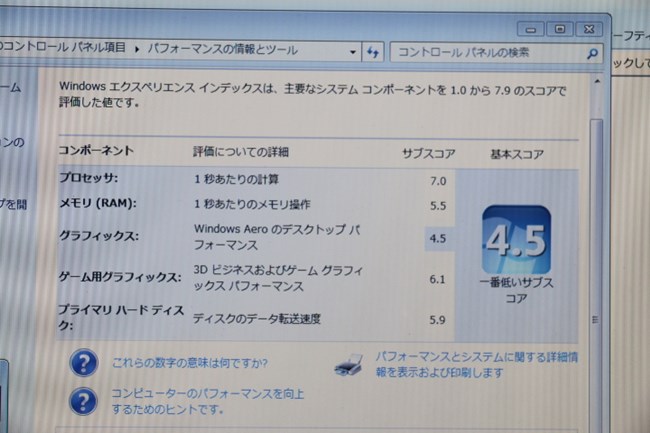This screenshot has width=650, height=433.
Task: Select the コントロール パネル項目 breadcrumb
Action: point(63,47)
